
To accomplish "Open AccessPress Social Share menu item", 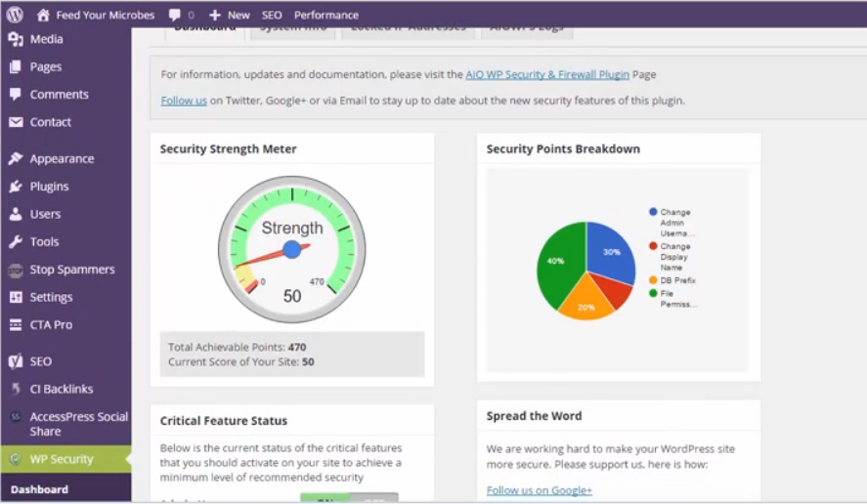I will click(78, 424).
